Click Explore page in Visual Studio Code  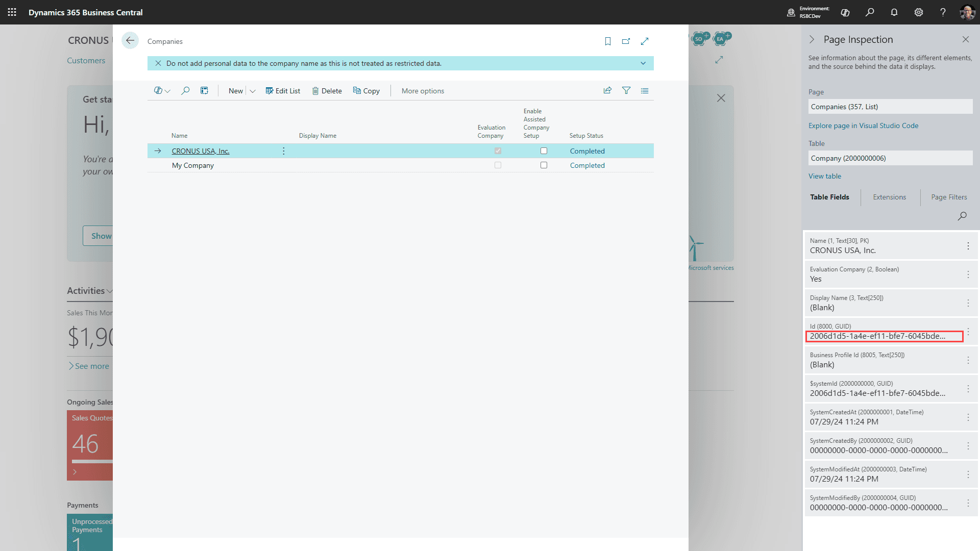click(x=863, y=126)
